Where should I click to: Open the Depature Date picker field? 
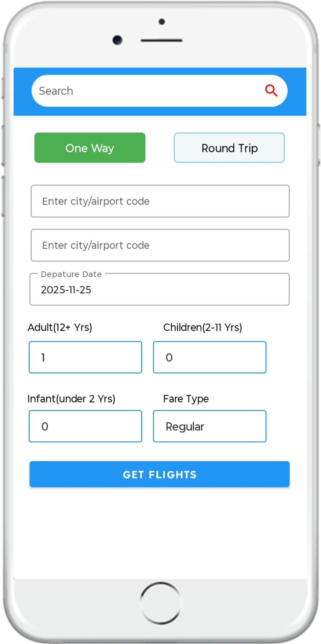point(160,289)
